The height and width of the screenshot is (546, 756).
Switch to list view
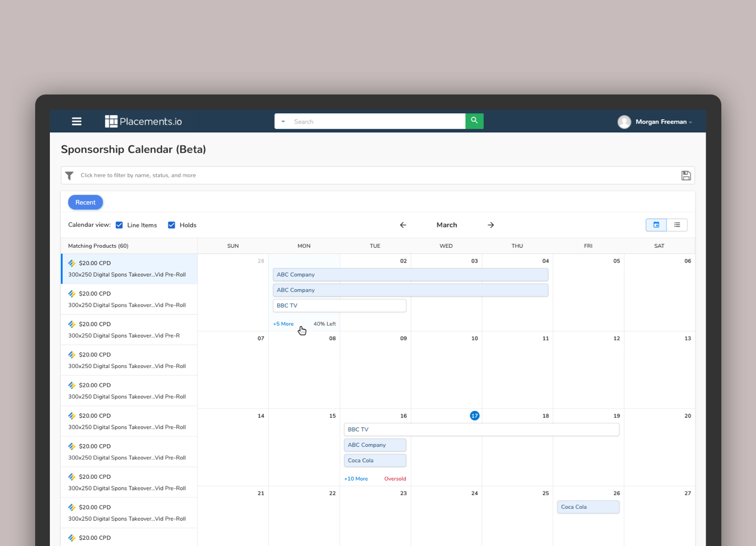pos(677,225)
